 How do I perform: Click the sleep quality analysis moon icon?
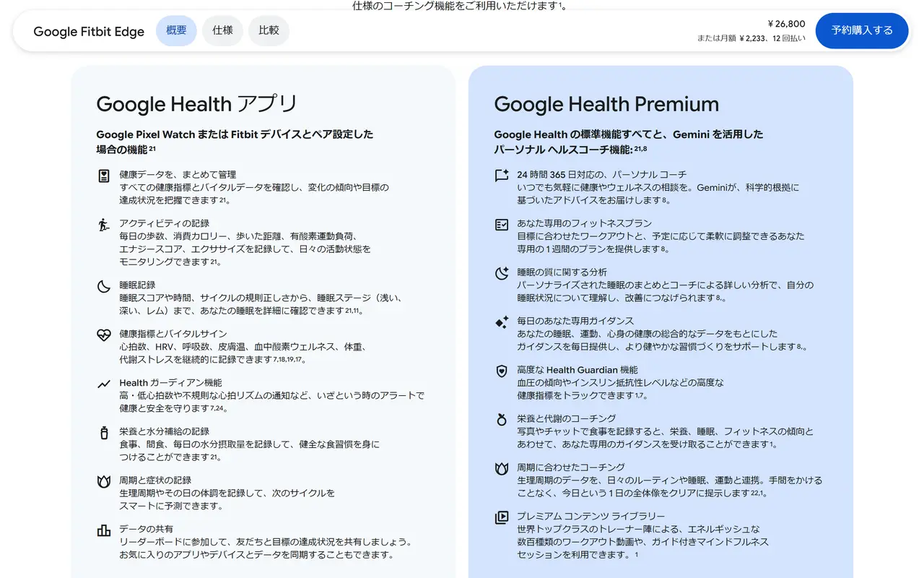coord(502,273)
